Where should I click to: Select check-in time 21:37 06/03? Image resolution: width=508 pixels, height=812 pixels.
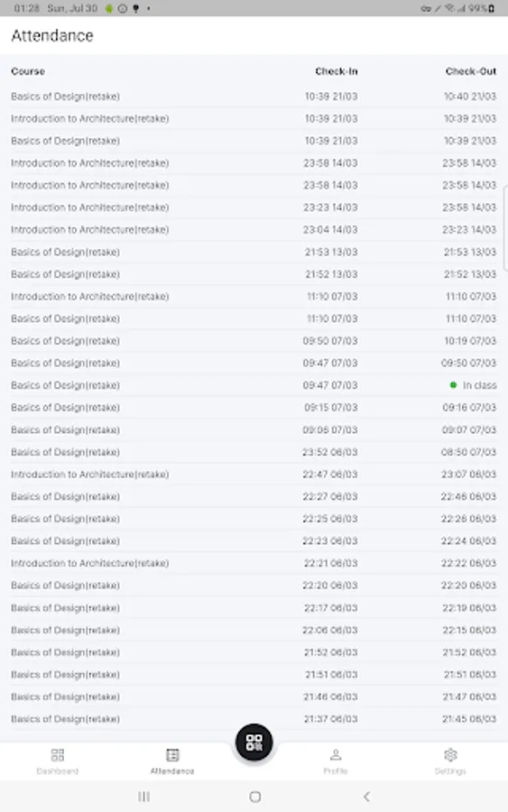coord(331,719)
